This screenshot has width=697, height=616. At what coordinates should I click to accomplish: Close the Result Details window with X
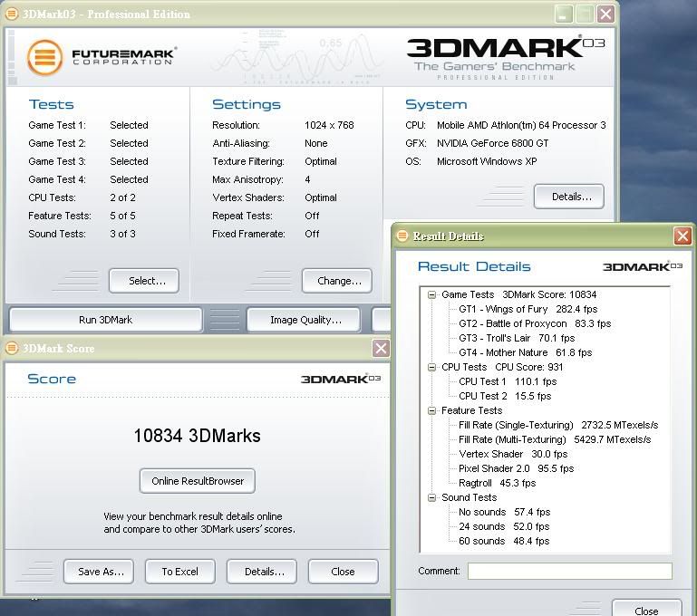pyautogui.click(x=682, y=236)
